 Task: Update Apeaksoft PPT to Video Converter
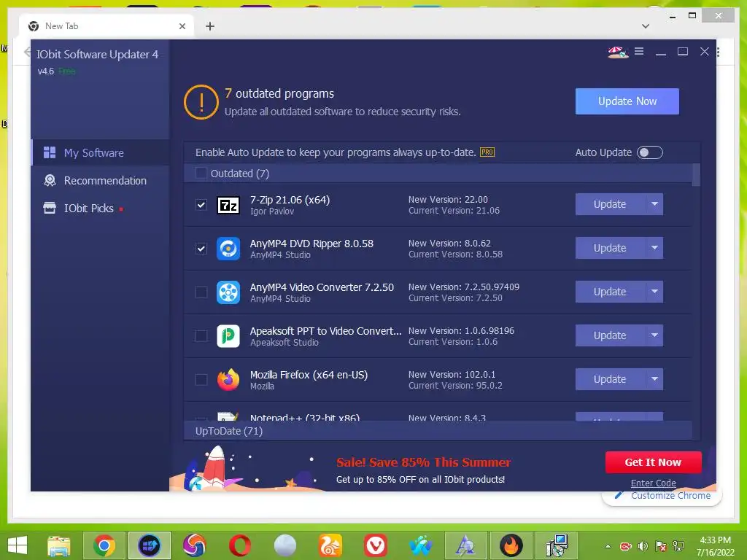point(611,335)
